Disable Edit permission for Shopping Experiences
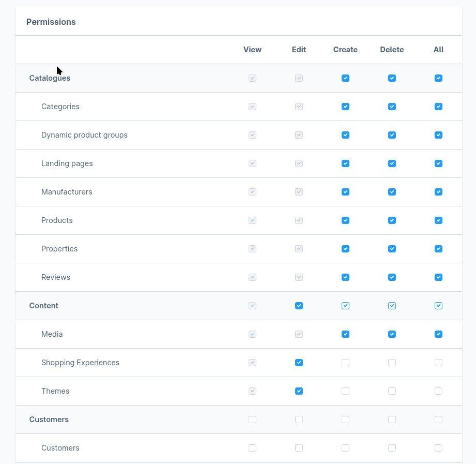 pos(299,363)
